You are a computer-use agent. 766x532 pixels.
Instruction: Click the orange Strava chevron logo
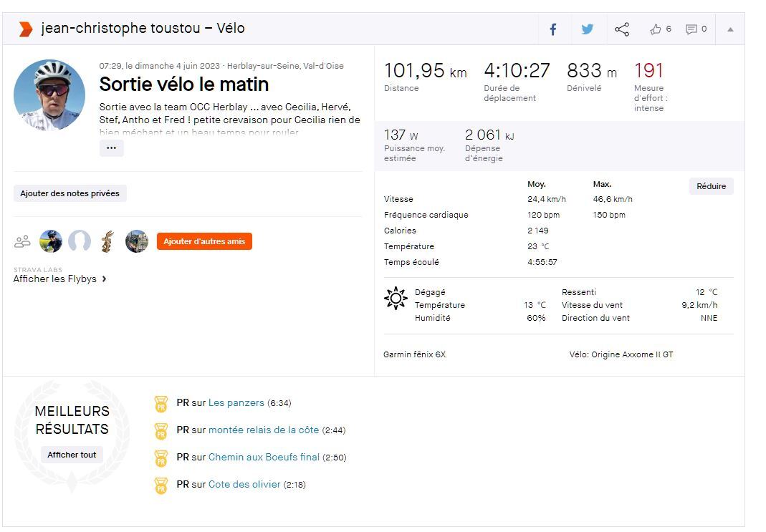point(26,29)
